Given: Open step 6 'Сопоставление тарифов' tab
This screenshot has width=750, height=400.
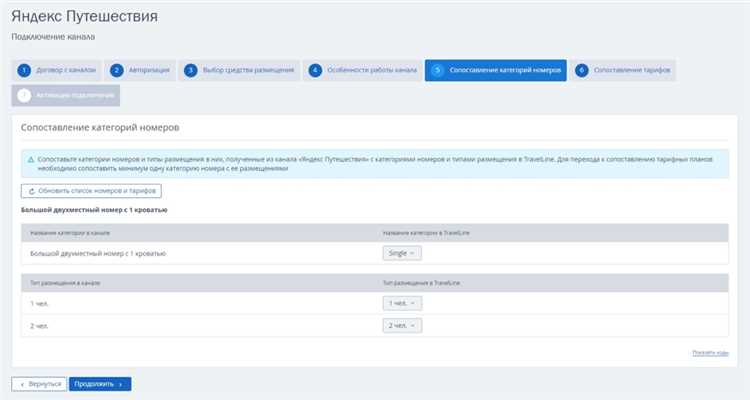Looking at the screenshot, I should [x=623, y=70].
